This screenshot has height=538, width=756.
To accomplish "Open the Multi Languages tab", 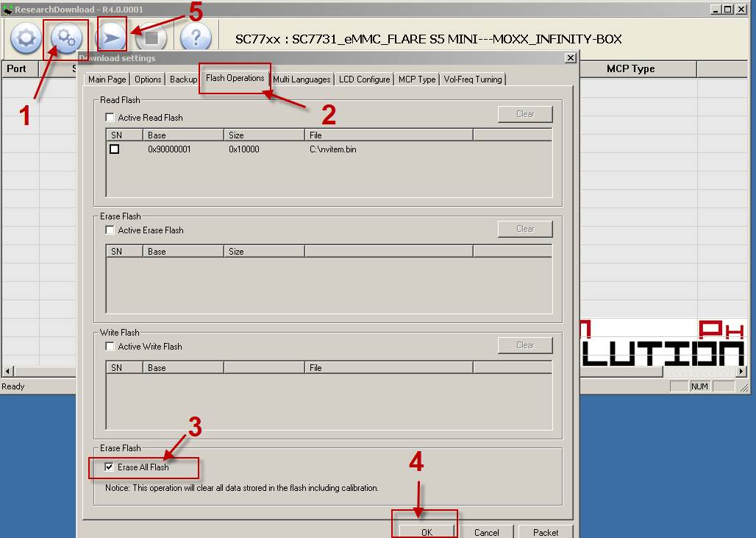I will click(302, 79).
